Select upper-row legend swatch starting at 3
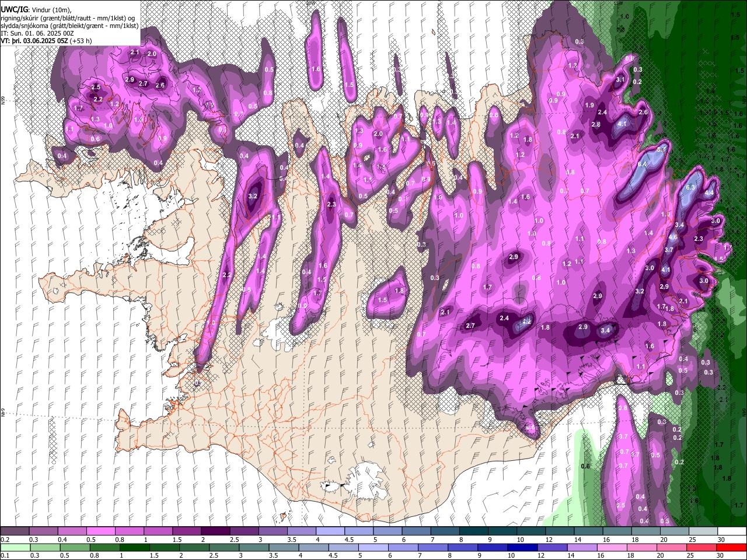Screen dimensions: 747x560 coord(273,531)
